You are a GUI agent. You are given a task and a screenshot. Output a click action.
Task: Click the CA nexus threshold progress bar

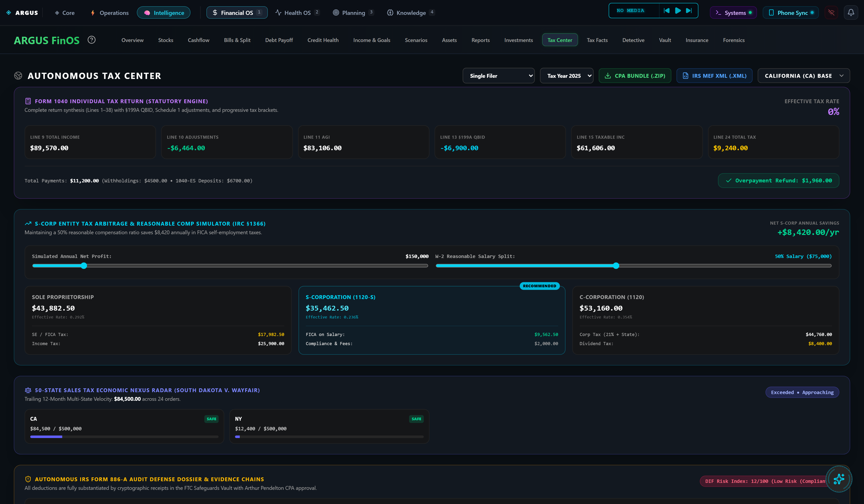tap(124, 437)
